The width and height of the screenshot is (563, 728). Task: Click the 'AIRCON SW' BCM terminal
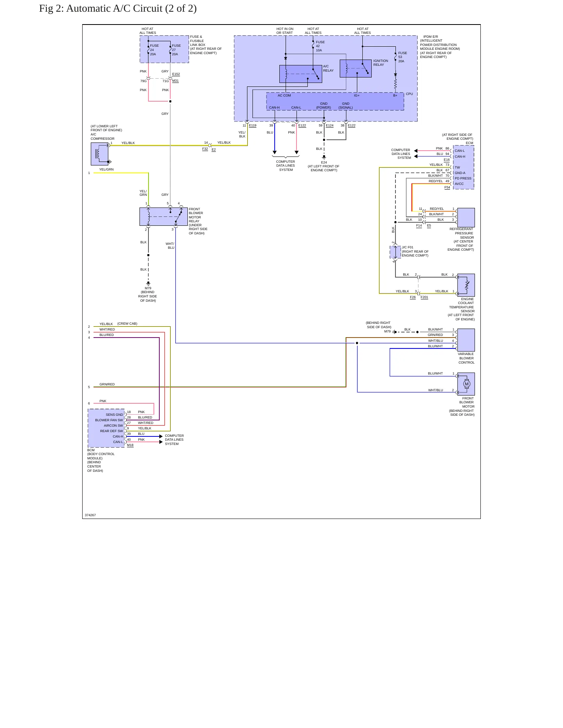click(113, 426)
